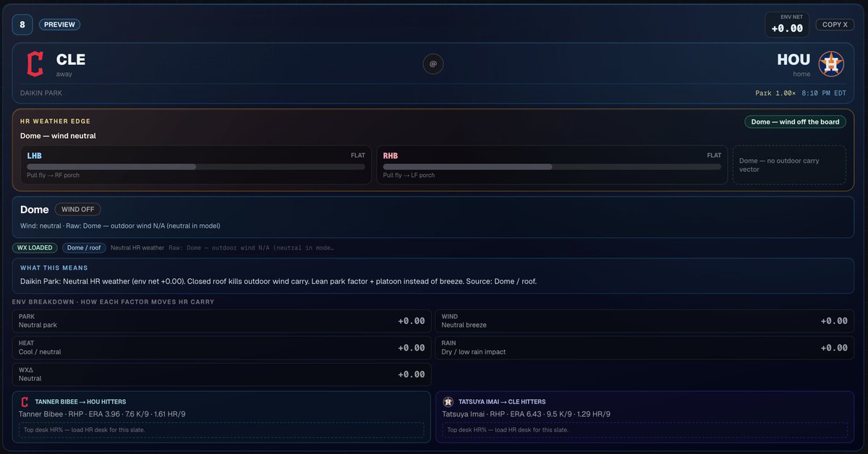
Task: Click the Neutral HR weather label
Action: coord(137,248)
